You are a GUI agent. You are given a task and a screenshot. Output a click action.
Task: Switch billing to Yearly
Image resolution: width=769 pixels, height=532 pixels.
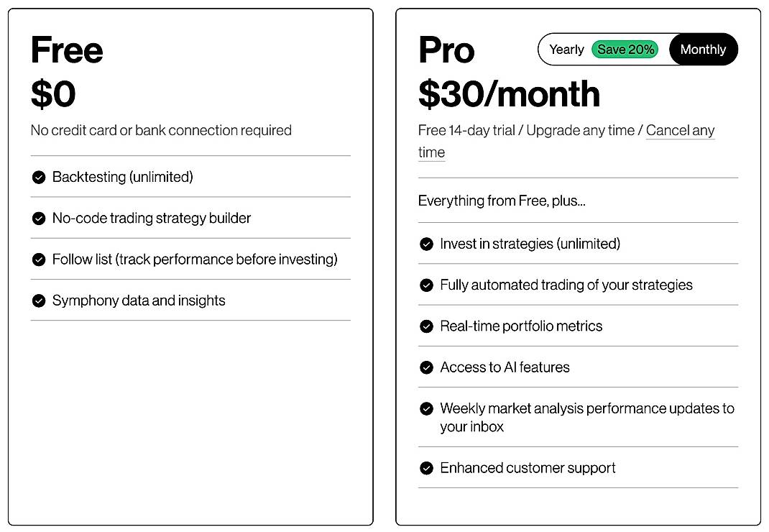[566, 49]
